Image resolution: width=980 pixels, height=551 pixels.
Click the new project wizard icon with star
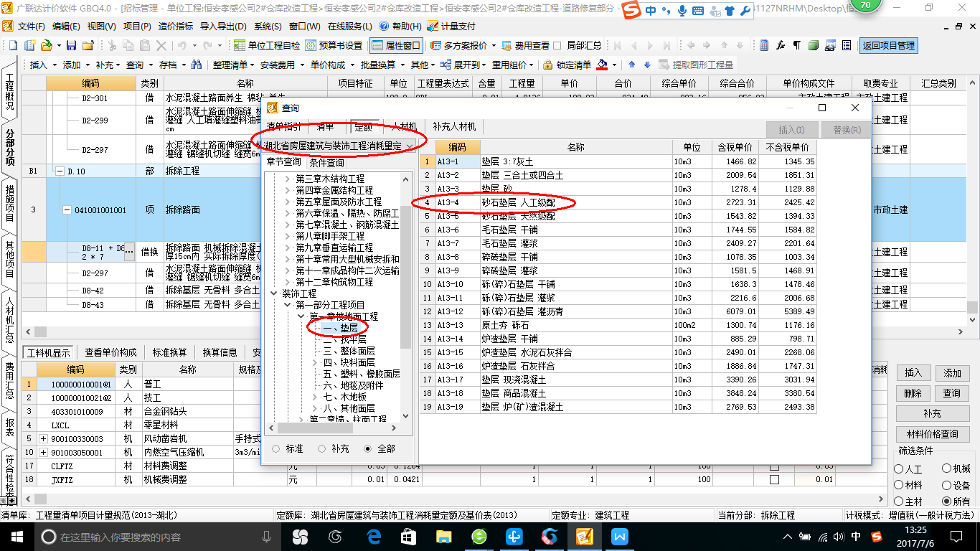[x=29, y=45]
